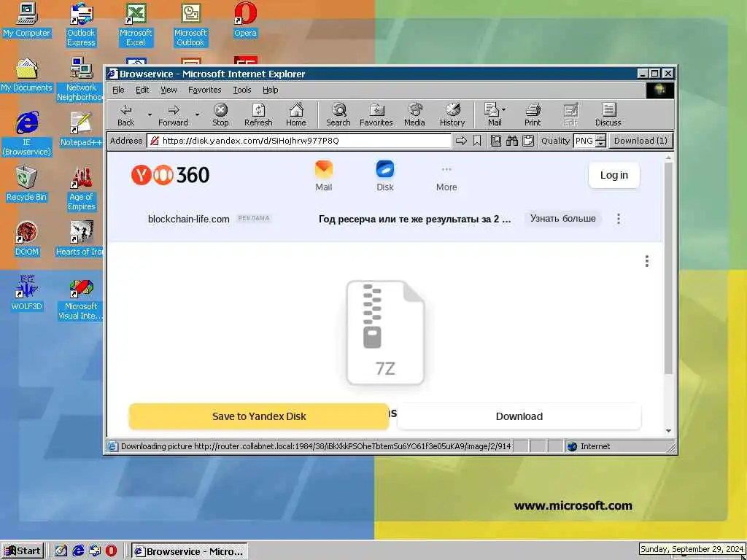747x560 pixels.
Task: Click the bookmark icon beside Go arrow
Action: tap(477, 141)
